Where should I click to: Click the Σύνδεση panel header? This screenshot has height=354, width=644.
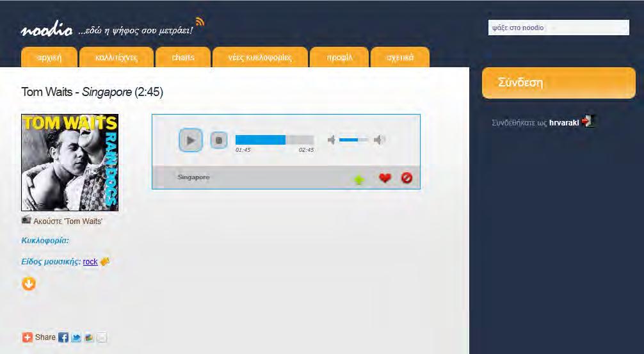point(559,83)
